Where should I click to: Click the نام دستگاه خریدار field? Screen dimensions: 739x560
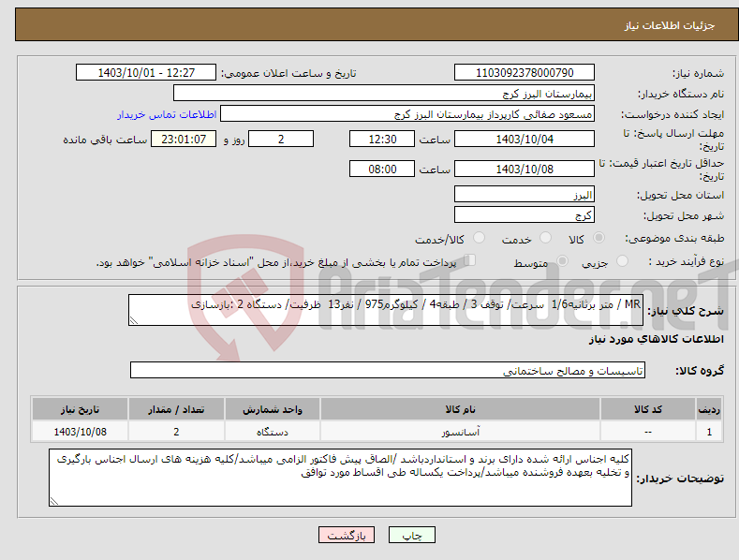[x=384, y=93]
